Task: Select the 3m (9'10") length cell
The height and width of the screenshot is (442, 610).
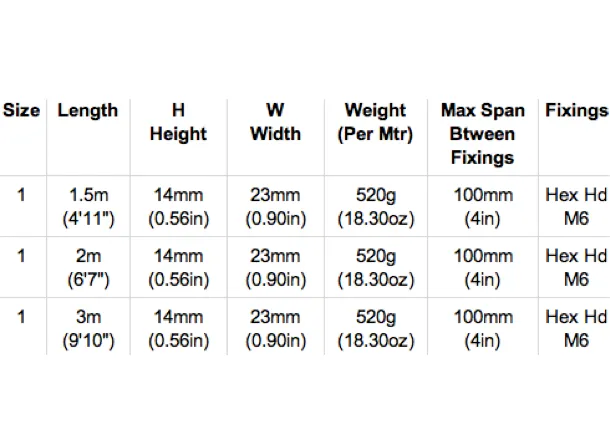Action: [x=89, y=329]
